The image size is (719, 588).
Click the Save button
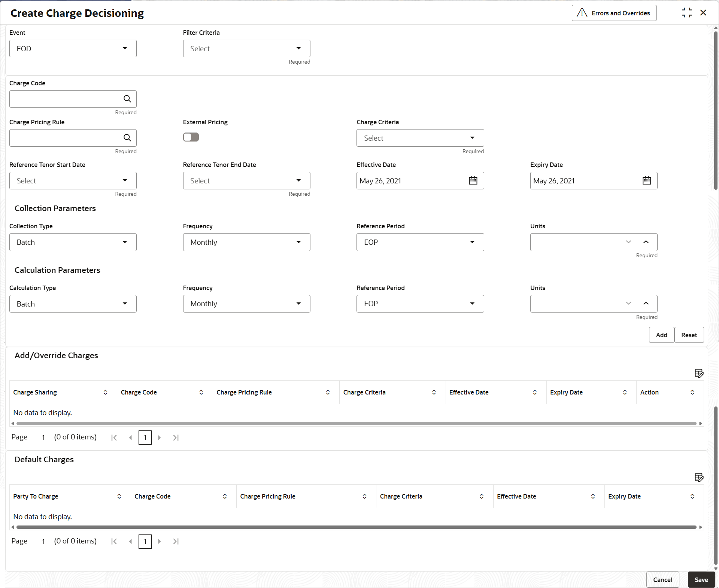(701, 580)
